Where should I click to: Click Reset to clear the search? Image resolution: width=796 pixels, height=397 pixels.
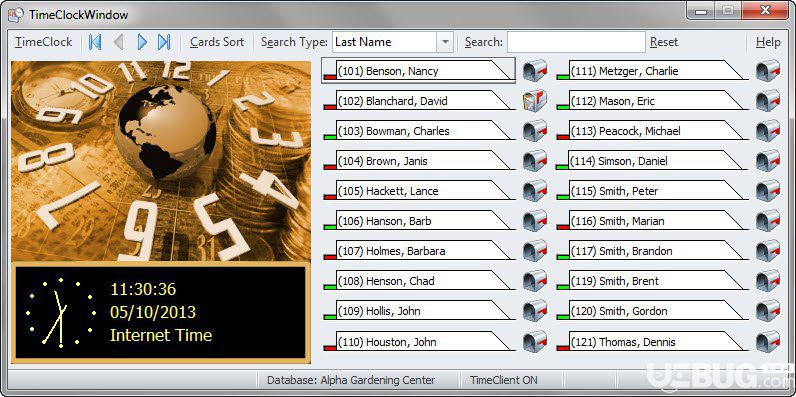coord(664,42)
